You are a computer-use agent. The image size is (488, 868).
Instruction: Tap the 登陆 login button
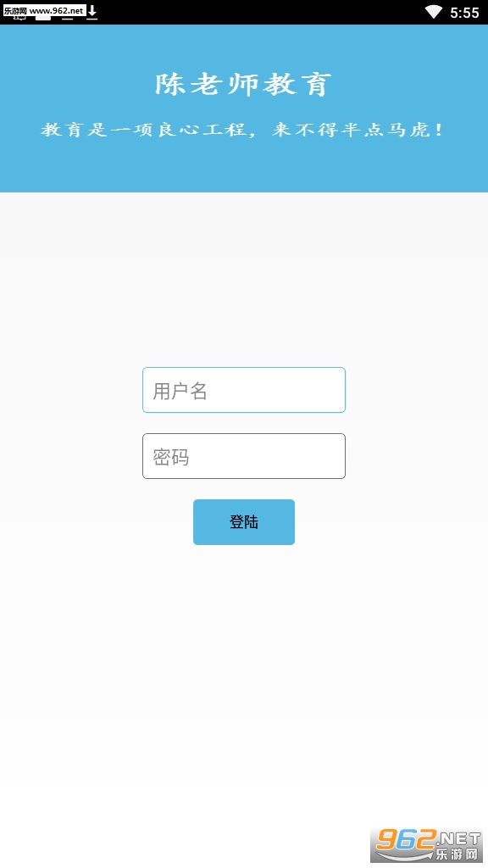pyautogui.click(x=244, y=522)
